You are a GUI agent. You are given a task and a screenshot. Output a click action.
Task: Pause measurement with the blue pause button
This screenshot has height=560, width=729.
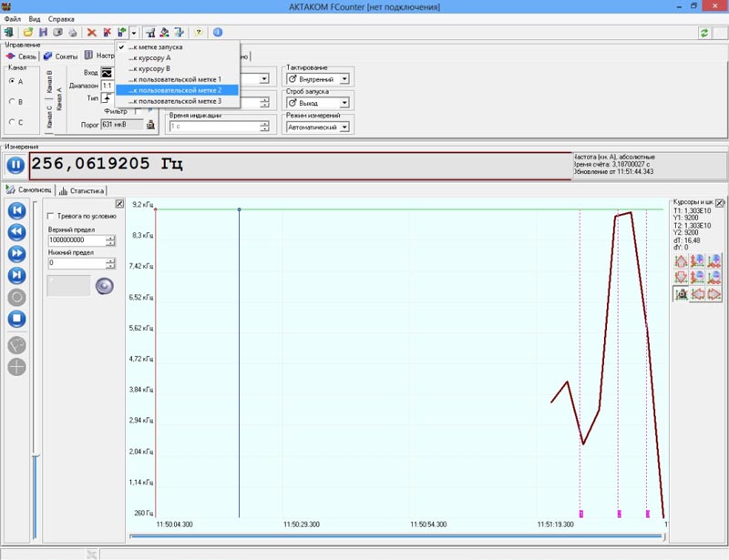(15, 166)
